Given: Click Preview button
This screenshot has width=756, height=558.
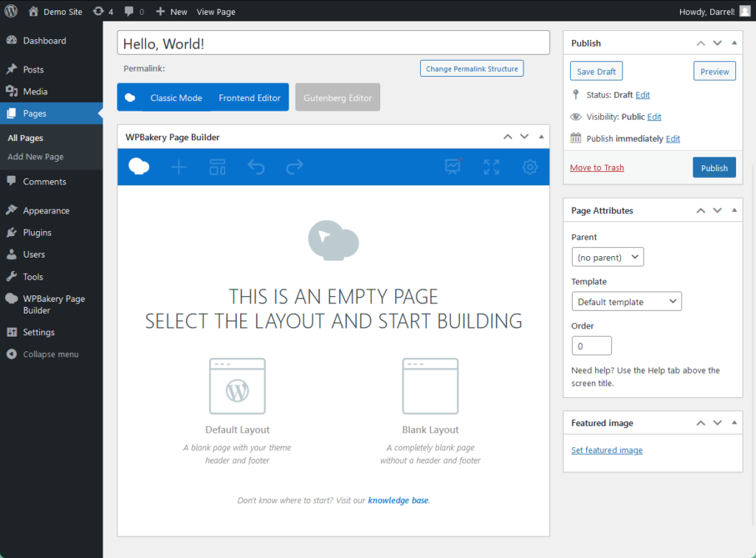Looking at the screenshot, I should click(715, 72).
